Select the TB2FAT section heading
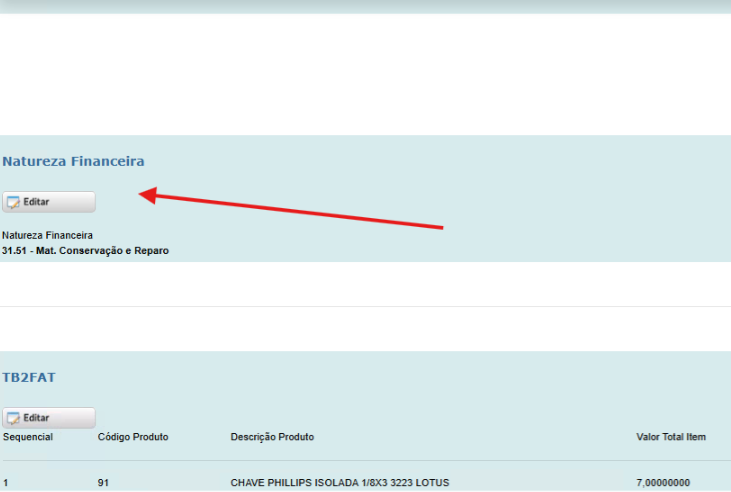 [28, 377]
